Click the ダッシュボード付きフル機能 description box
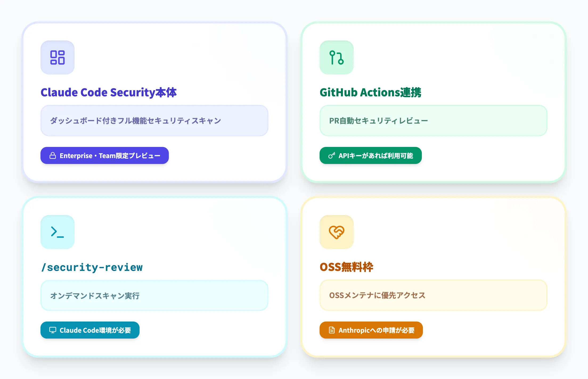Screen dimensions: 588x379 (154, 121)
